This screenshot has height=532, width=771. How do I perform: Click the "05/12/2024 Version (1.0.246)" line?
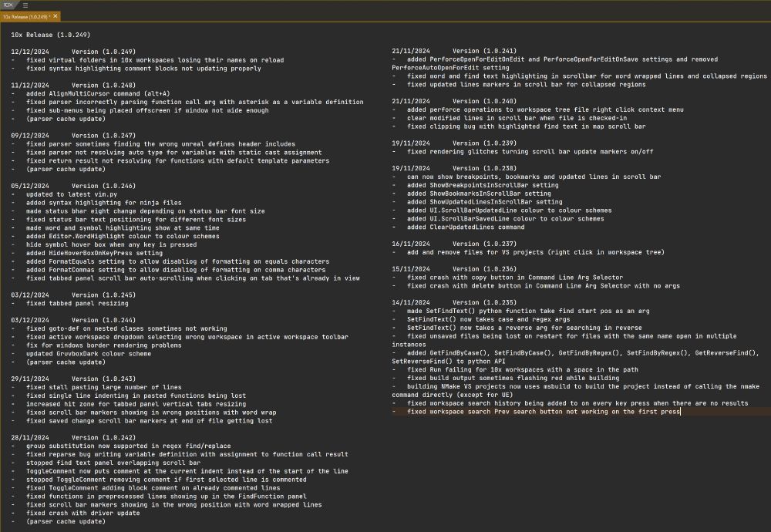[73, 186]
